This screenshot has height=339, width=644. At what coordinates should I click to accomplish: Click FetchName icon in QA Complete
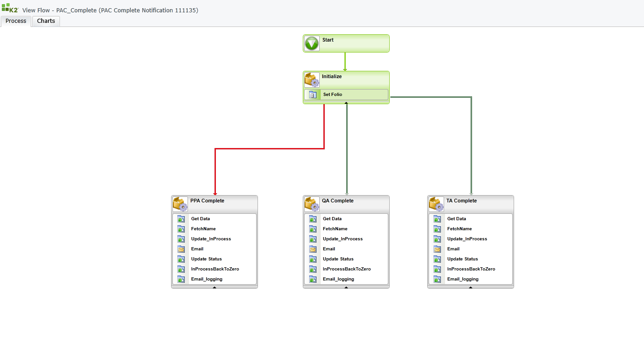[313, 229]
